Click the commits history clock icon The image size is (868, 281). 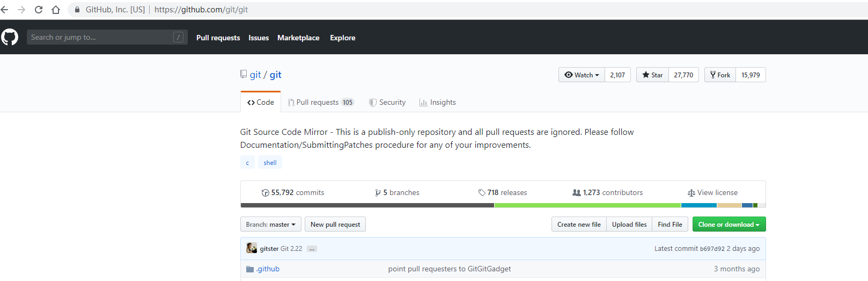[265, 193]
